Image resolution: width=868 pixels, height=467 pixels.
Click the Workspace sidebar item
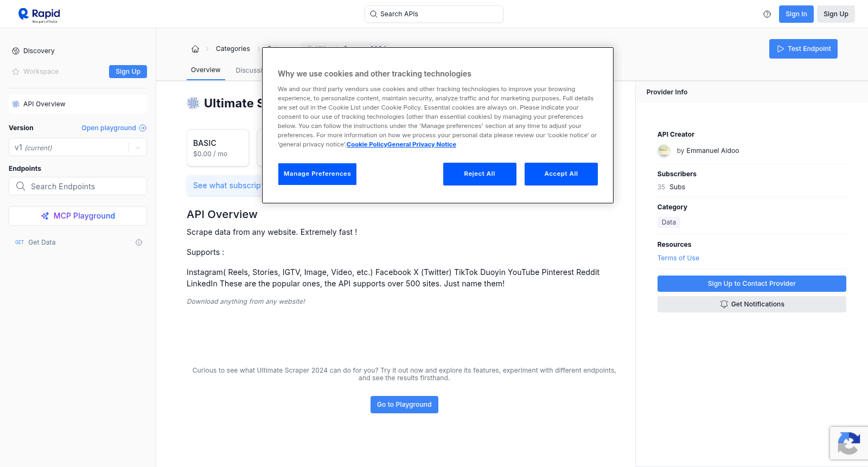click(41, 72)
